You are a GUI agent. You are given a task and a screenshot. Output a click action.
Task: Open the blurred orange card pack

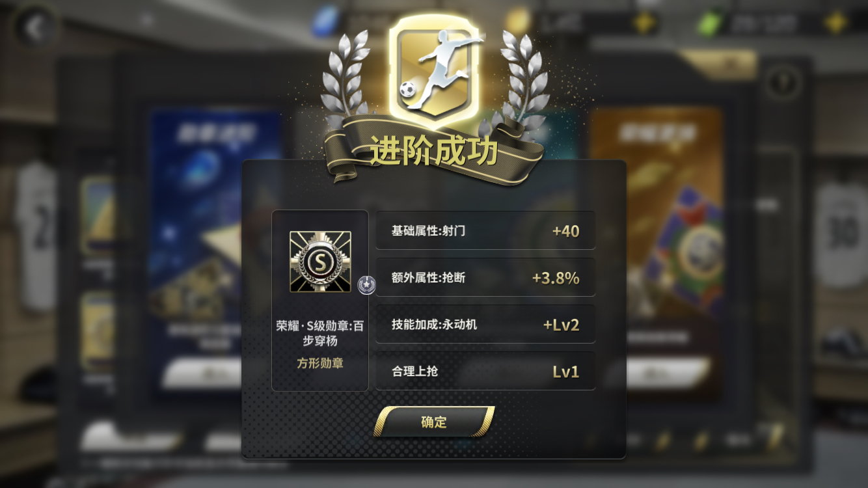pos(656,254)
